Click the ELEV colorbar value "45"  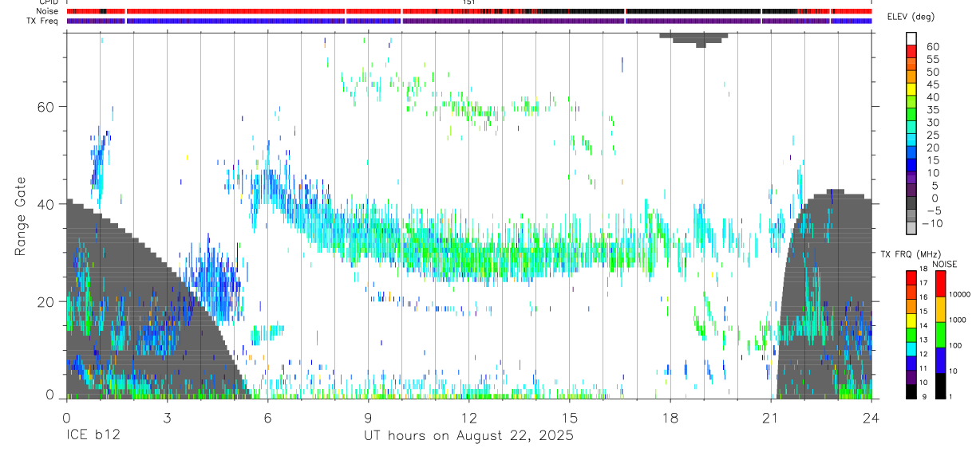pyautogui.click(x=932, y=85)
